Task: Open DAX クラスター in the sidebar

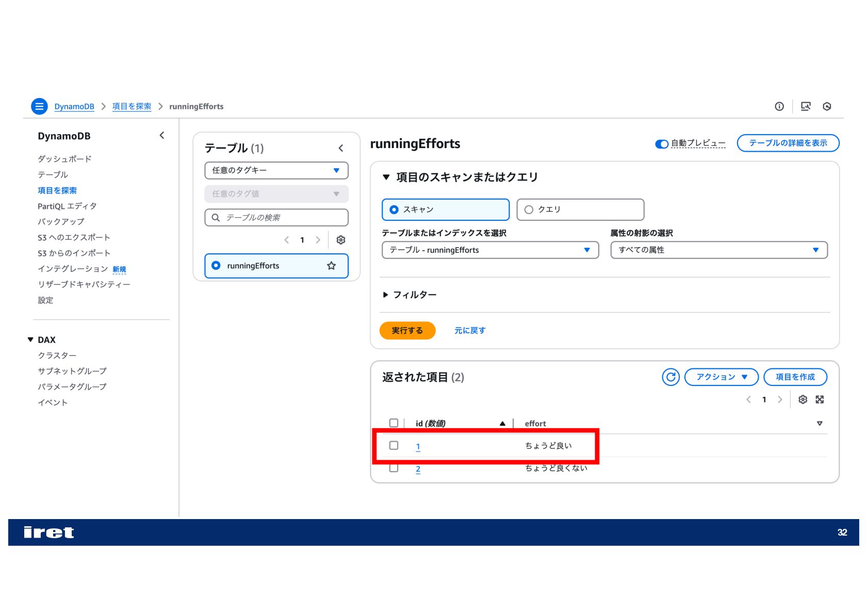Action: [x=57, y=356]
